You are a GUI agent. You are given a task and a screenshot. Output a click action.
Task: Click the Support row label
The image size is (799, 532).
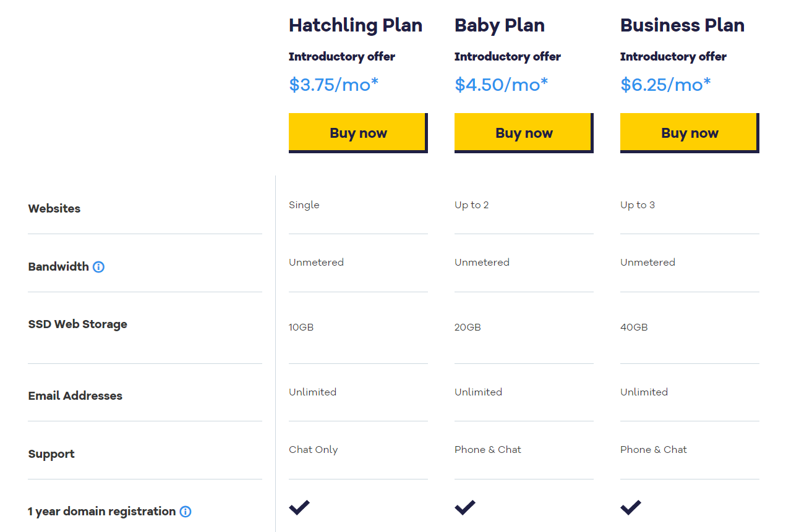(51, 454)
